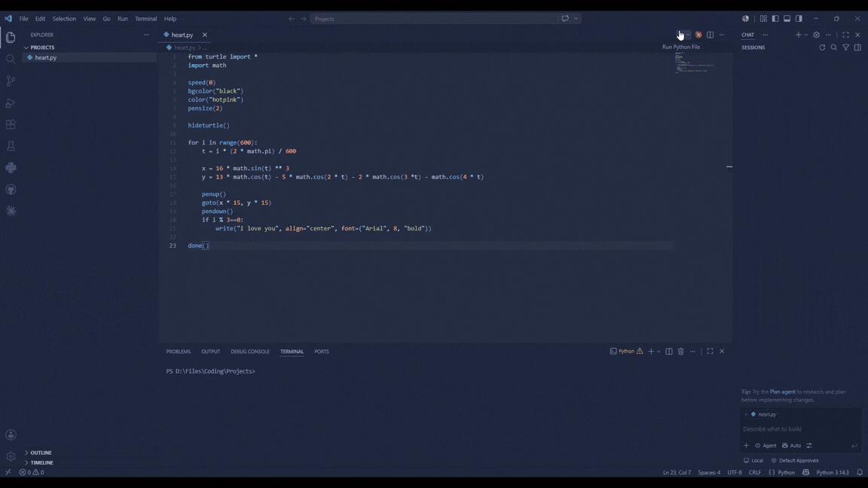This screenshot has width=868, height=488.
Task: Click the editor minimap preview
Action: tap(695, 63)
